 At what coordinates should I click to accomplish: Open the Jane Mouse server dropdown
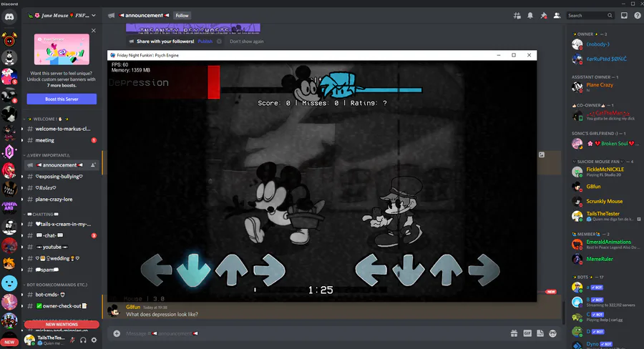(x=62, y=16)
